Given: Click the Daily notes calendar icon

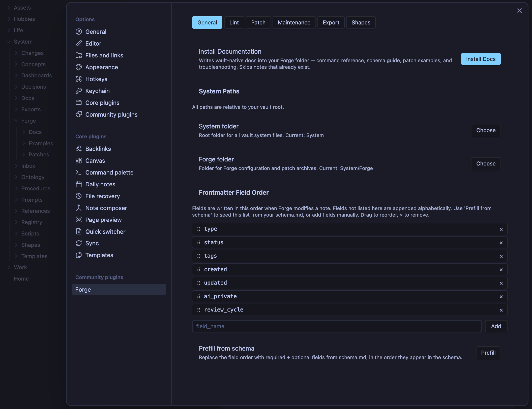Looking at the screenshot, I should point(79,184).
